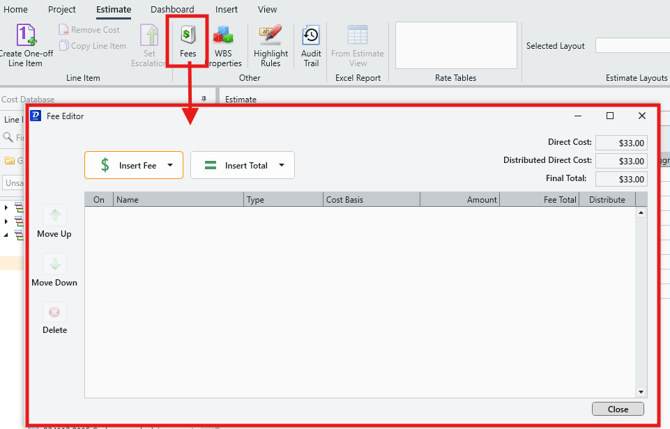Switch to the Dashboard ribbon tab
670x429 pixels.
172,9
